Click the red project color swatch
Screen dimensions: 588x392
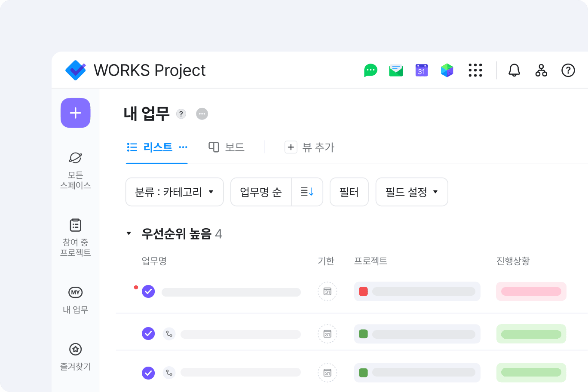coord(363,291)
